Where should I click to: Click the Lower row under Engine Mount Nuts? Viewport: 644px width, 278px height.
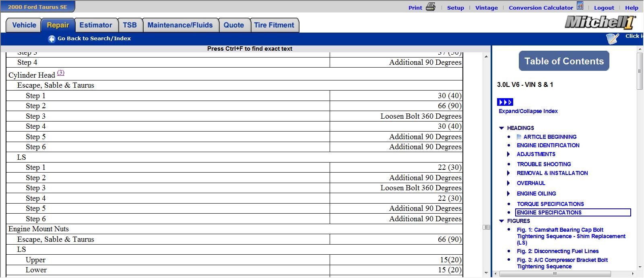tap(234, 270)
